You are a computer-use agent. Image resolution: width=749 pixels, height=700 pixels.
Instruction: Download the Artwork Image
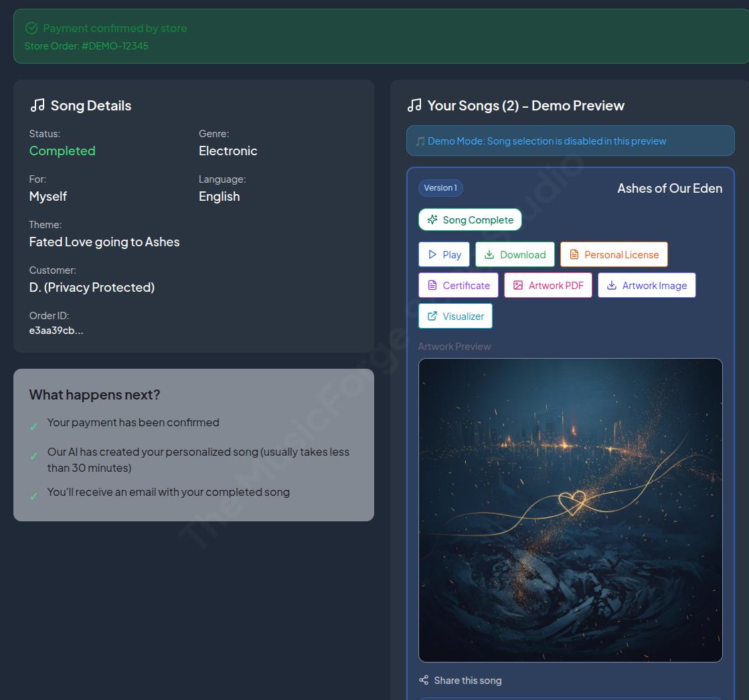click(647, 285)
